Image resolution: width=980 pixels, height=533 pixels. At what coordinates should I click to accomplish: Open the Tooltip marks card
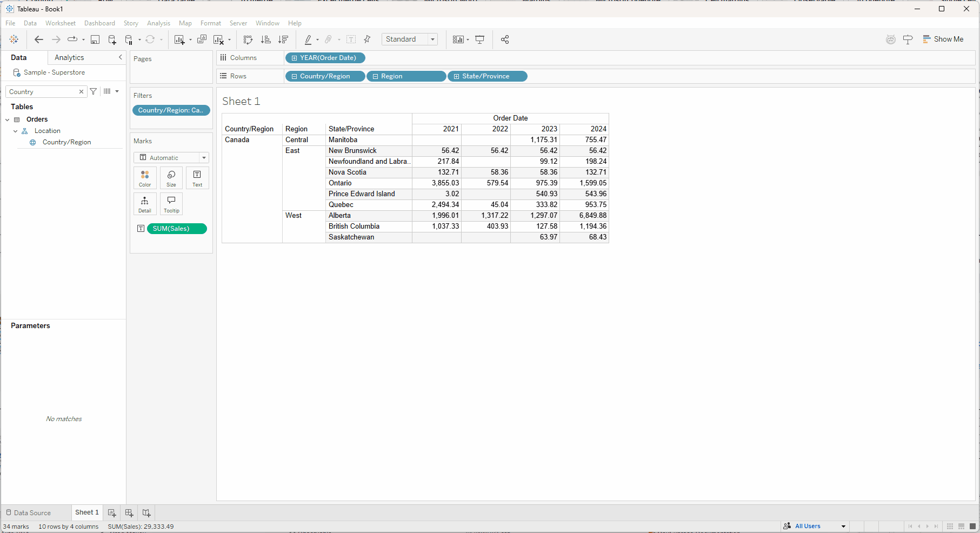pyautogui.click(x=171, y=204)
